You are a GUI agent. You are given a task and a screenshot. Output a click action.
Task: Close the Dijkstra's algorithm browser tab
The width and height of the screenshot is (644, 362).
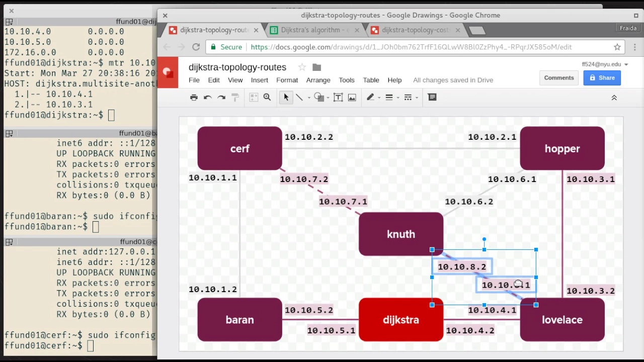pos(357,30)
